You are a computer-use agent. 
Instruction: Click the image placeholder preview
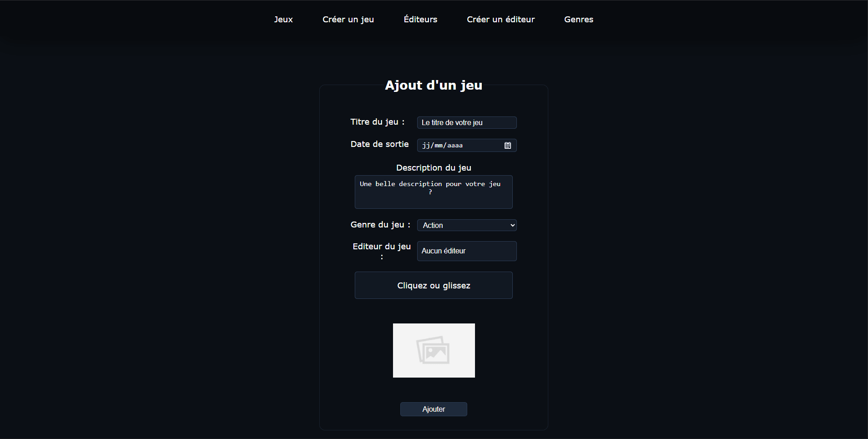(x=434, y=350)
